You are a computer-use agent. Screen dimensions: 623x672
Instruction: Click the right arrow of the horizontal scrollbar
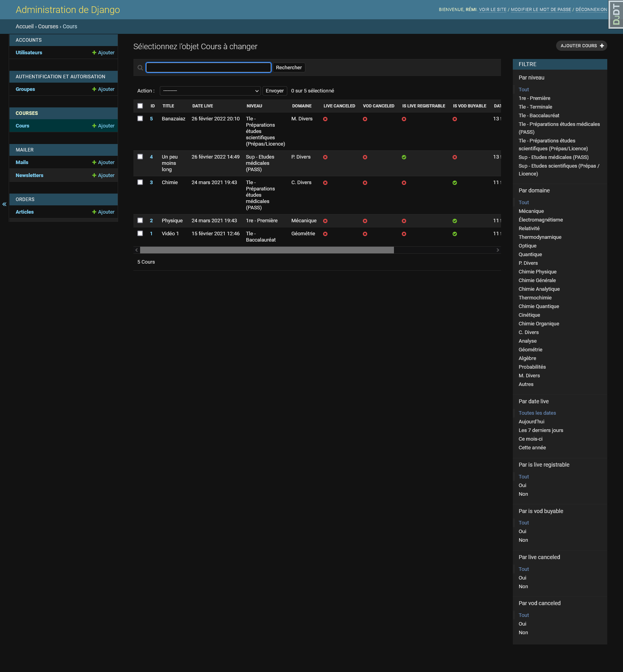498,250
